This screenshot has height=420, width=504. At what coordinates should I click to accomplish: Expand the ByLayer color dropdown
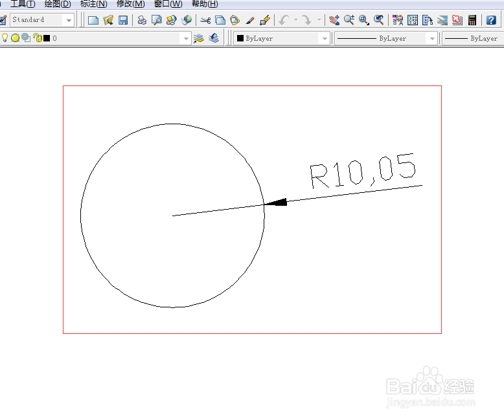(325, 39)
